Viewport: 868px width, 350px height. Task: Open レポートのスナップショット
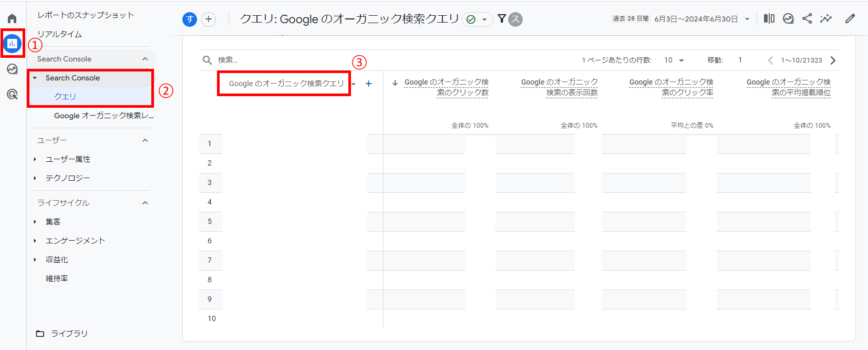(x=86, y=15)
